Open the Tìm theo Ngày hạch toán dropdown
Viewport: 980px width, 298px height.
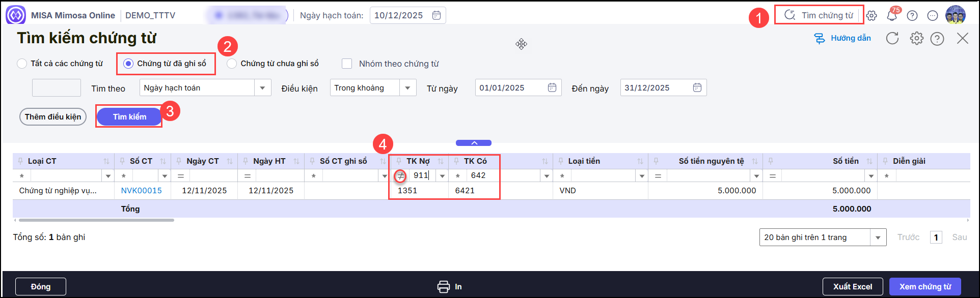pos(262,88)
